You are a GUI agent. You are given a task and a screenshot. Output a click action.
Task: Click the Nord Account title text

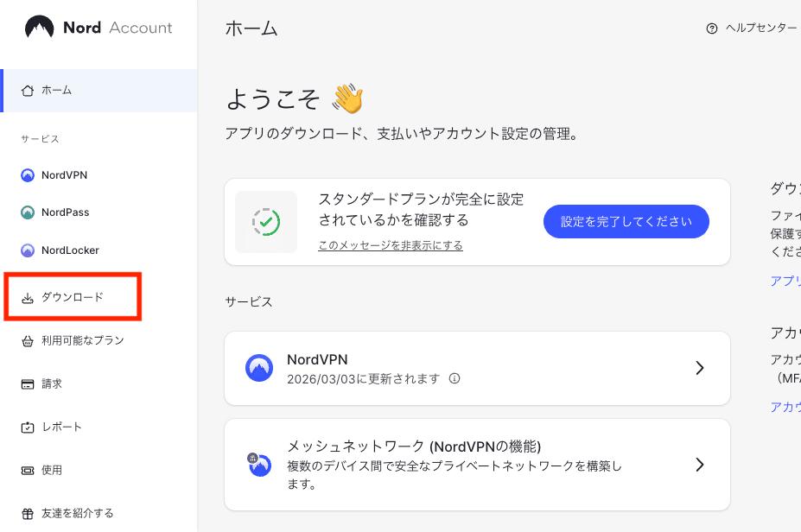[x=118, y=28]
